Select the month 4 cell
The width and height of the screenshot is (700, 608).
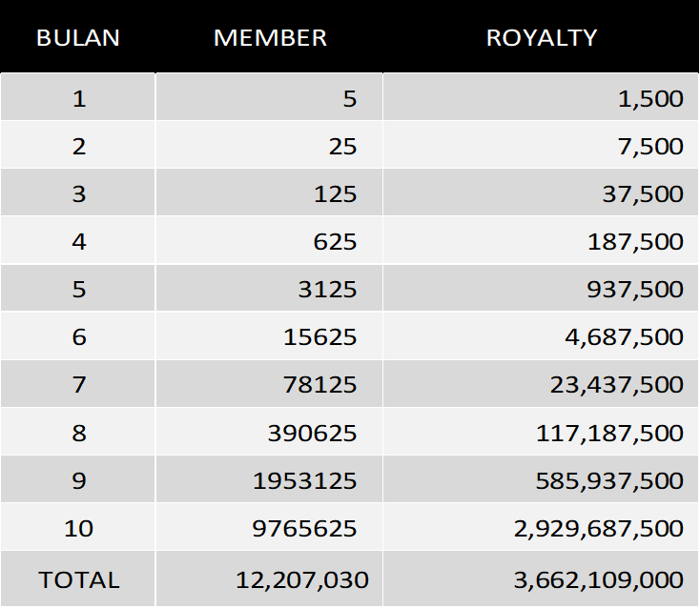(78, 241)
